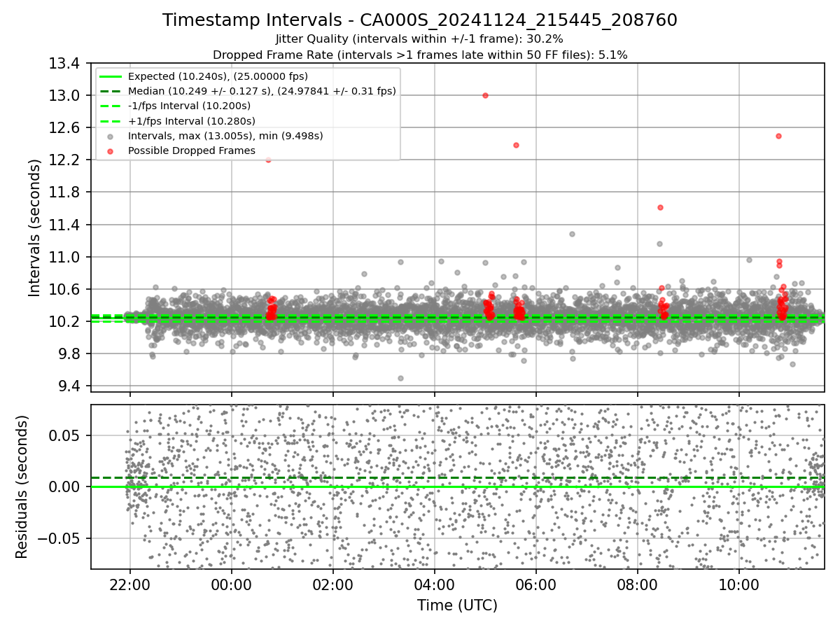Click the '02:00' x-axis tick label

332,585
